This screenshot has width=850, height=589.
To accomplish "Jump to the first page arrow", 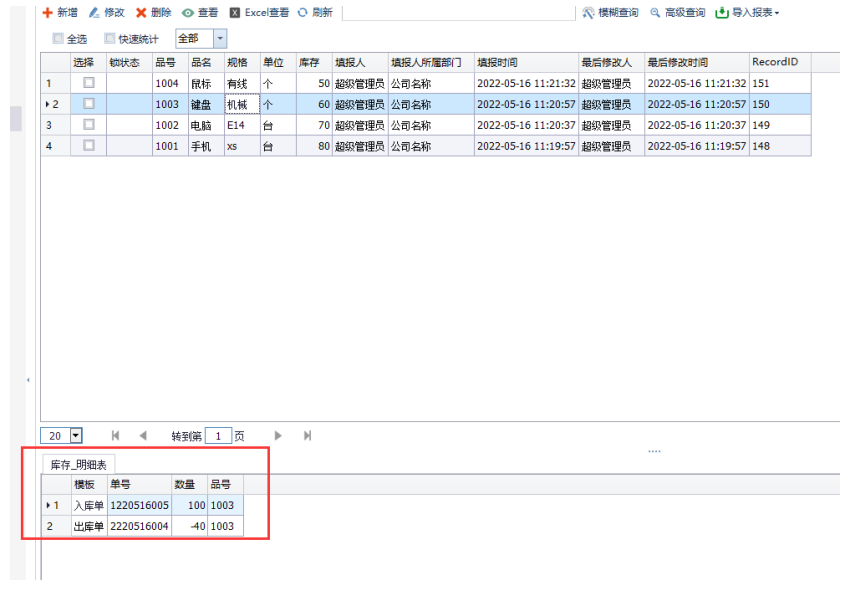I will 116,436.
